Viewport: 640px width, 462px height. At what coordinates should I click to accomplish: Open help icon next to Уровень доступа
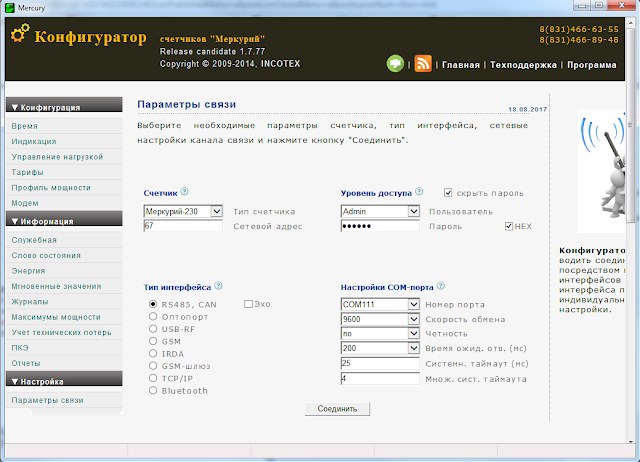pos(419,191)
